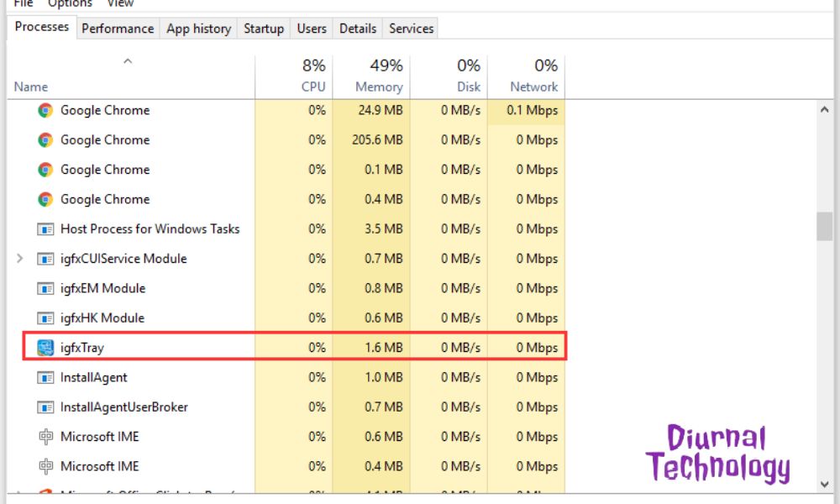
Task: Expand the igfxCUIService Module process
Action: click(x=18, y=259)
